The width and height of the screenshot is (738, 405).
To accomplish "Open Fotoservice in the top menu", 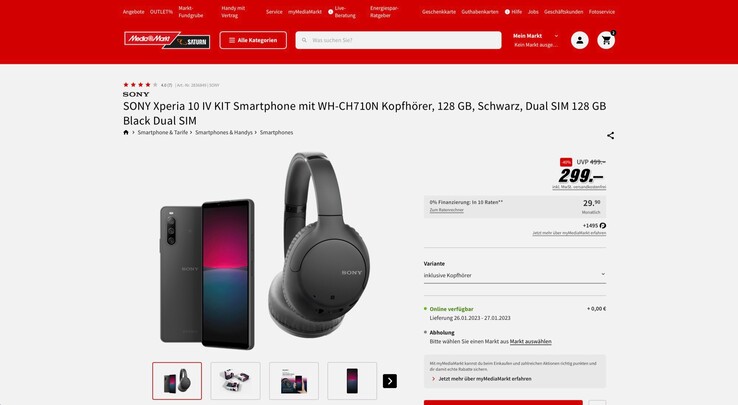I will pos(602,12).
